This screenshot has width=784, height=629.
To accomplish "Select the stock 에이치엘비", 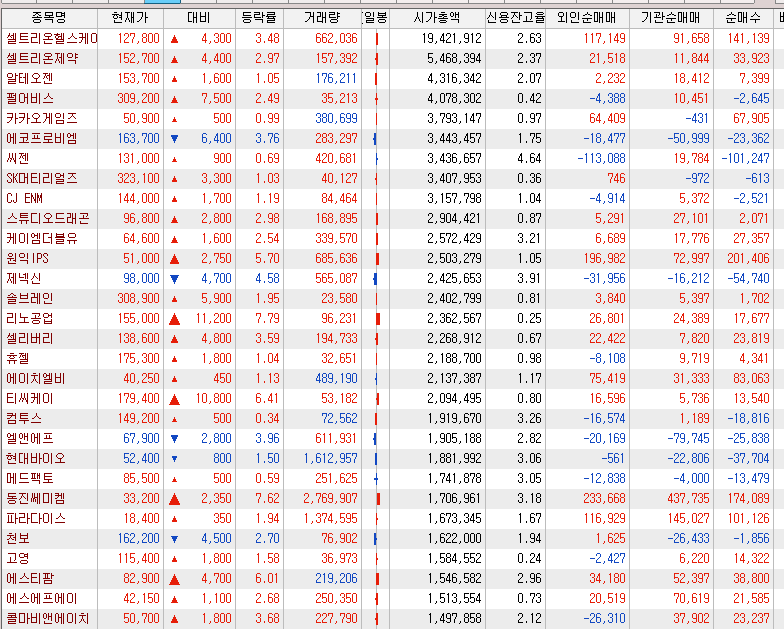I will (x=36, y=378).
